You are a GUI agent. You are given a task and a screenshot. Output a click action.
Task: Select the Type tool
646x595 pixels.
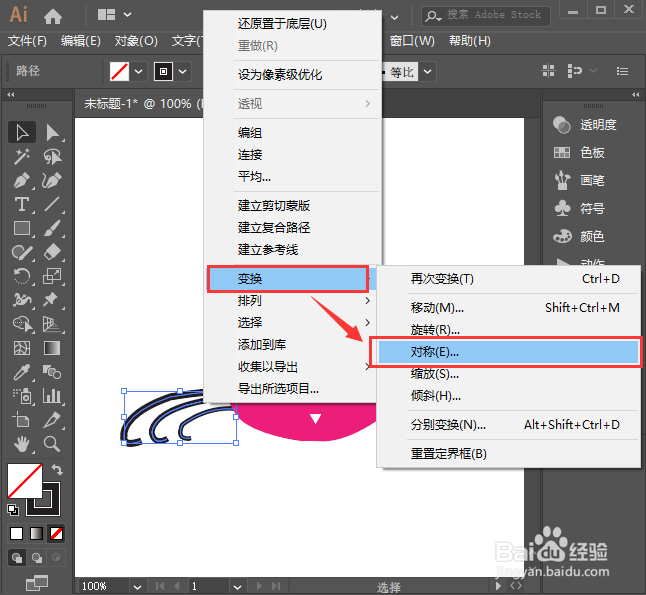pyautogui.click(x=22, y=204)
